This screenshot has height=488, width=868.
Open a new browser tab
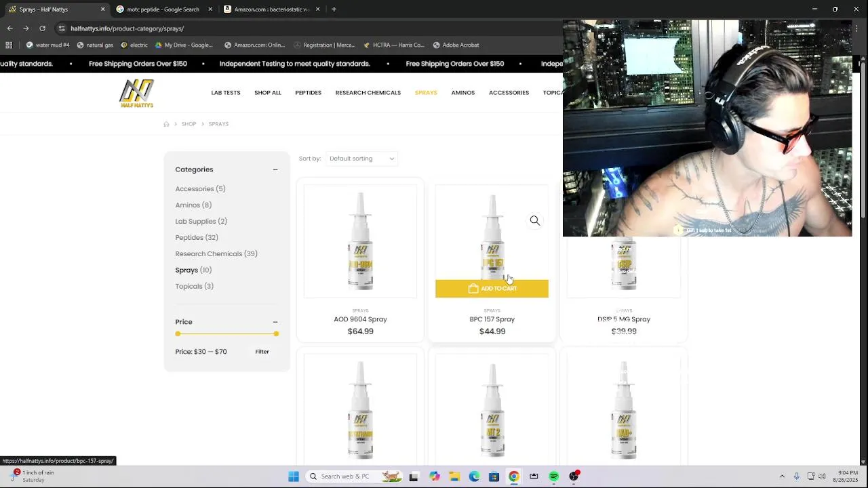334,9
